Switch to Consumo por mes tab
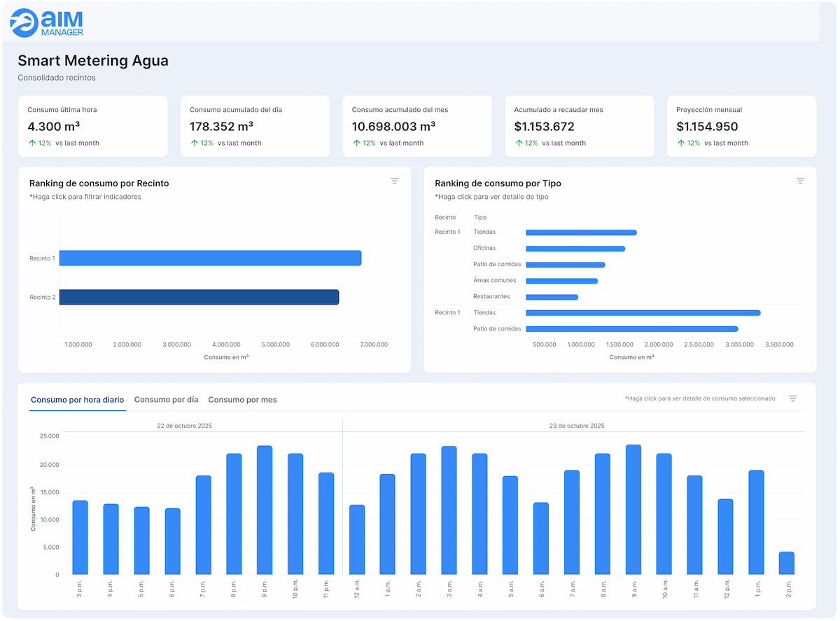Viewport: 840px width, 621px height. pyautogui.click(x=242, y=400)
